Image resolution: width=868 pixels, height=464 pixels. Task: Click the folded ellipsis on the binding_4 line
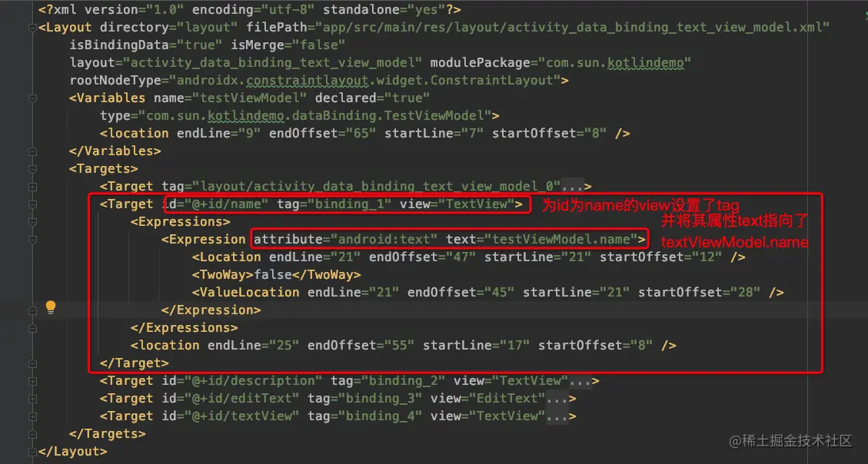(x=557, y=416)
